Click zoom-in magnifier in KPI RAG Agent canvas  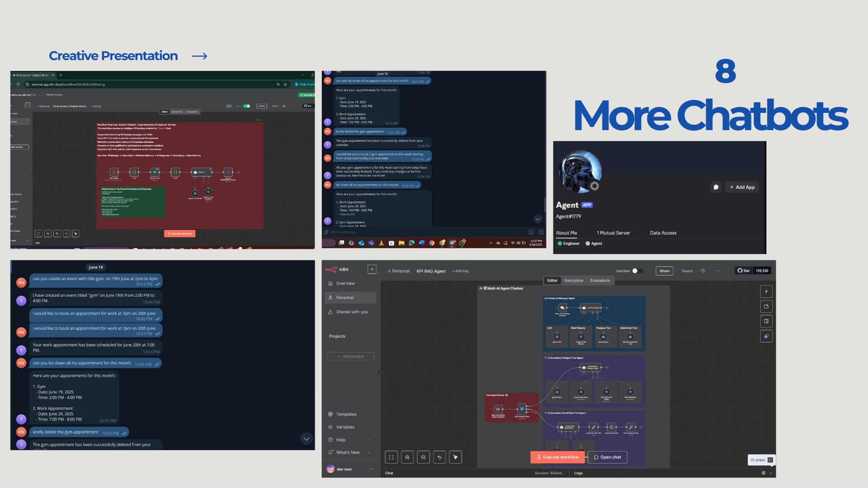pos(407,457)
